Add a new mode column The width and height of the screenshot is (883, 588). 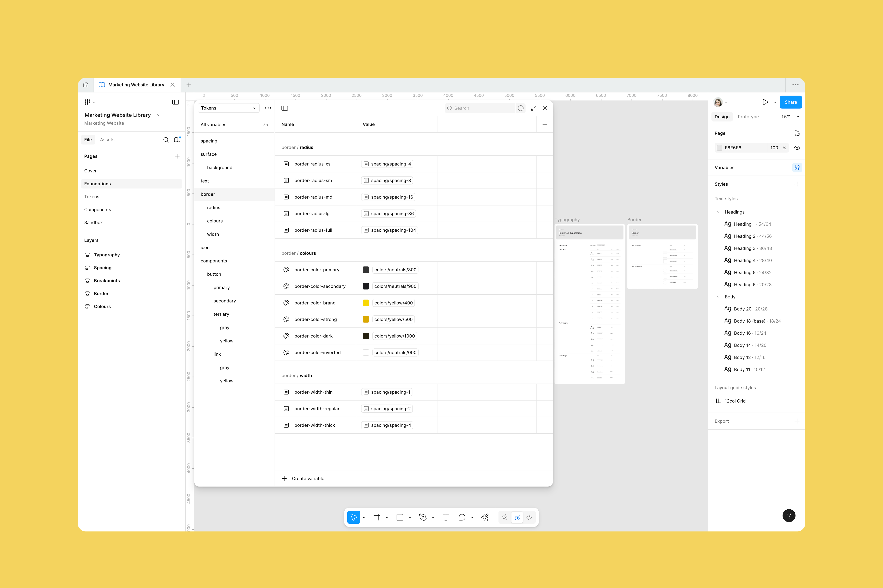pos(545,124)
